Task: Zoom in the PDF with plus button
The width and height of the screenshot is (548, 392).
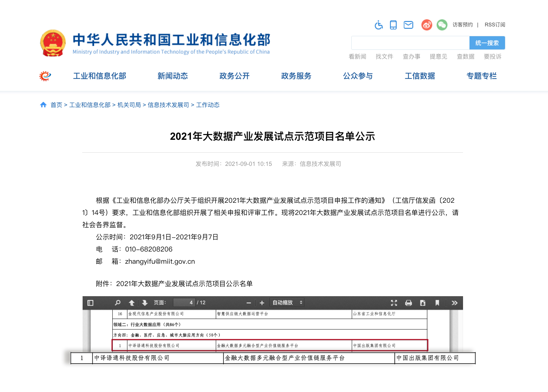Action: point(262,303)
